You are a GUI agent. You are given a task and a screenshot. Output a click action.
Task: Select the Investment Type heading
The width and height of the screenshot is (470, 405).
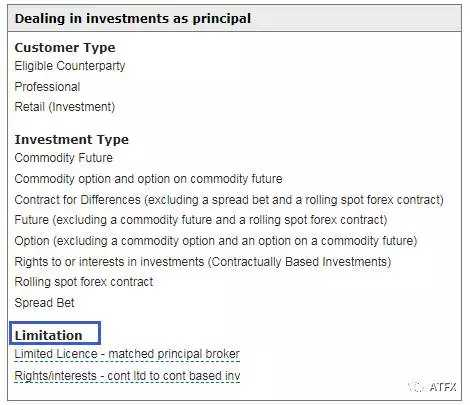click(x=71, y=139)
